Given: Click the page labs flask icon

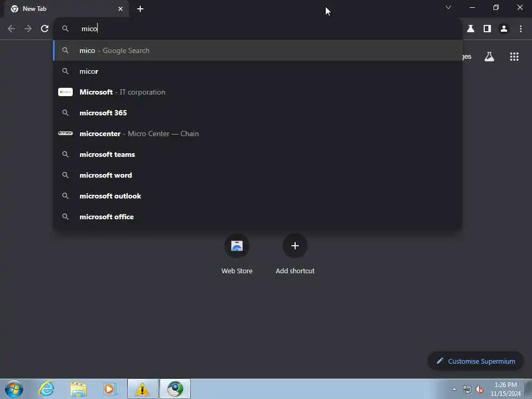Looking at the screenshot, I should click(489, 57).
